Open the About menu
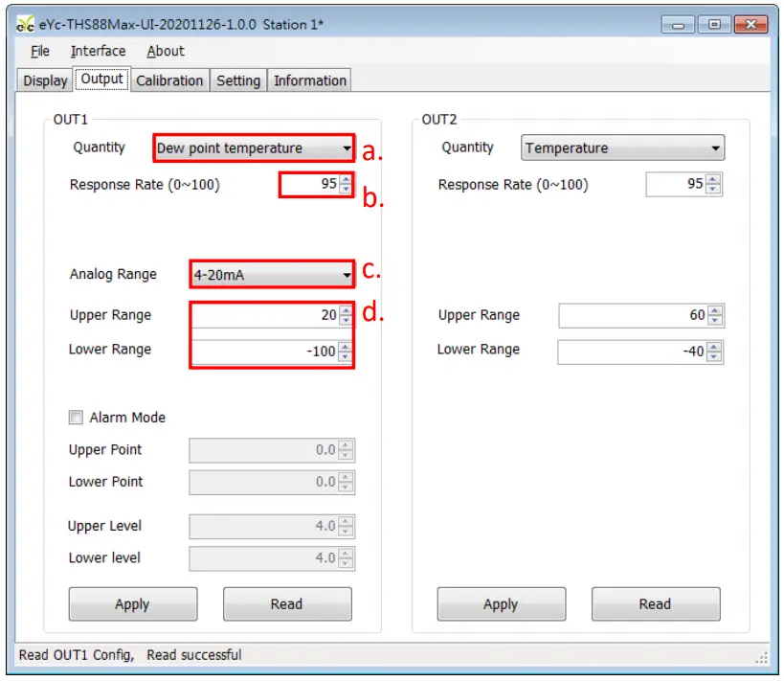The image size is (784, 681). (166, 52)
